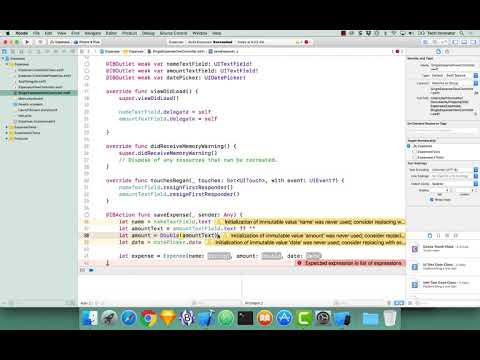Screen dimensions: 480x360
Task: Stop the running scheme
Action: (x=40, y=42)
